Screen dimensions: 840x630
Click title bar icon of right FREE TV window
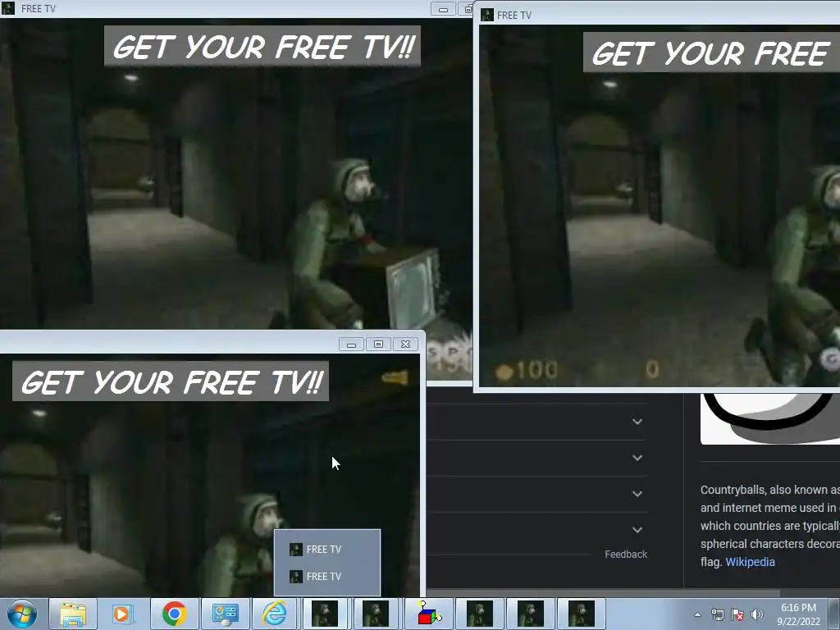487,15
